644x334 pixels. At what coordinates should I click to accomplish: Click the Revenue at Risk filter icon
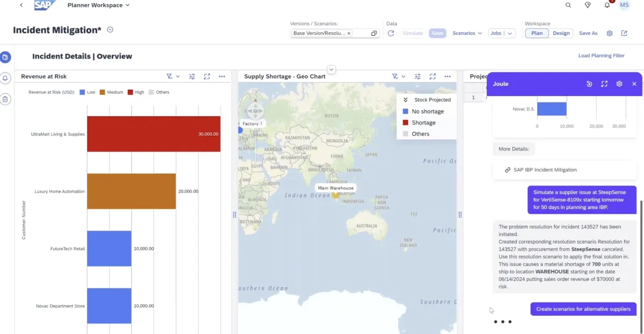169,77
